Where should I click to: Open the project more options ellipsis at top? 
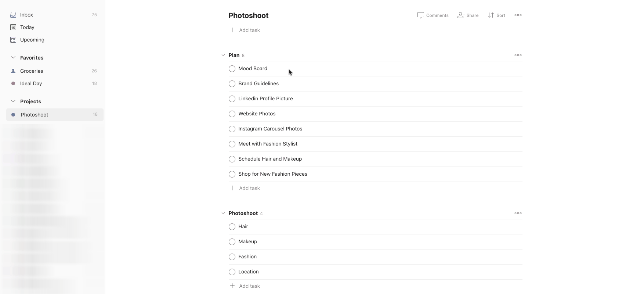[x=518, y=15]
